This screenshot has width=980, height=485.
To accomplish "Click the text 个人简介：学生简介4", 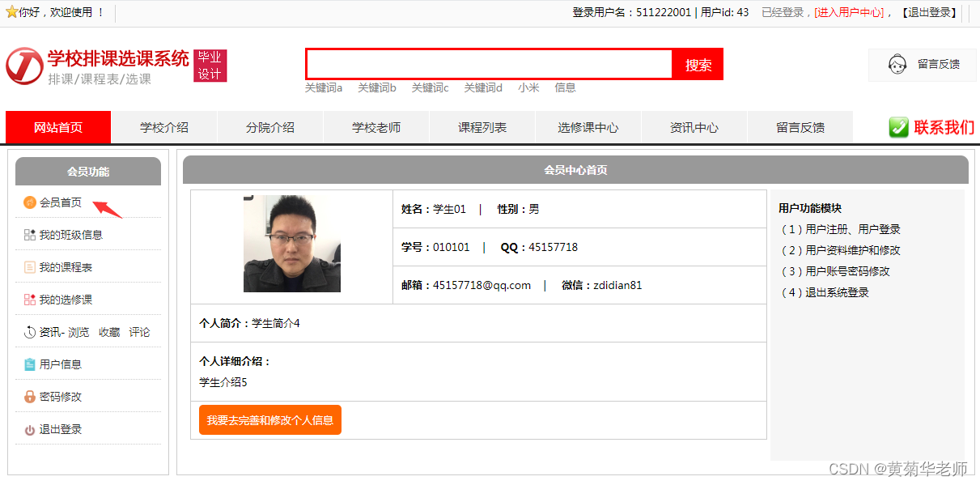I will click(249, 323).
